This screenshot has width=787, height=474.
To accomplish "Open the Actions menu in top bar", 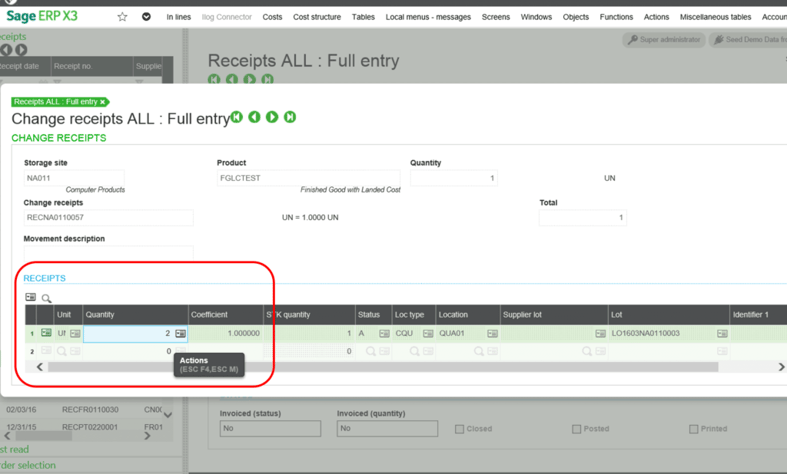I will point(657,17).
